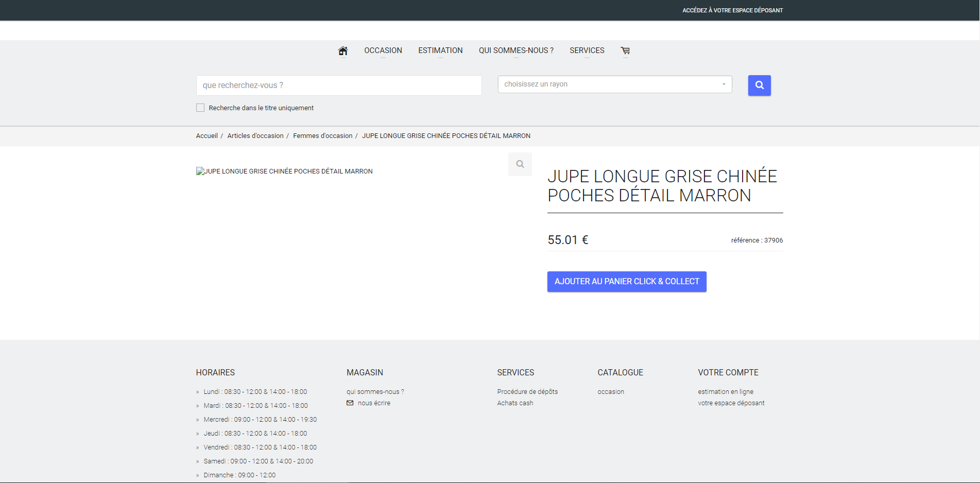Open the QUI SOMMES-NOUS ? menu
The height and width of the screenshot is (483, 980).
pyautogui.click(x=516, y=50)
